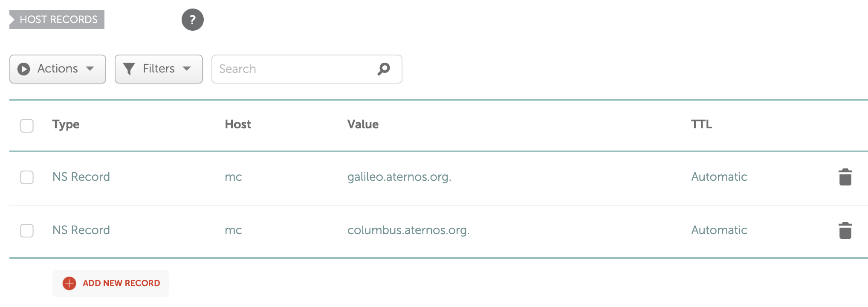This screenshot has height=307, width=868.
Task: Change TTL Automatic for galileo record
Action: (719, 177)
